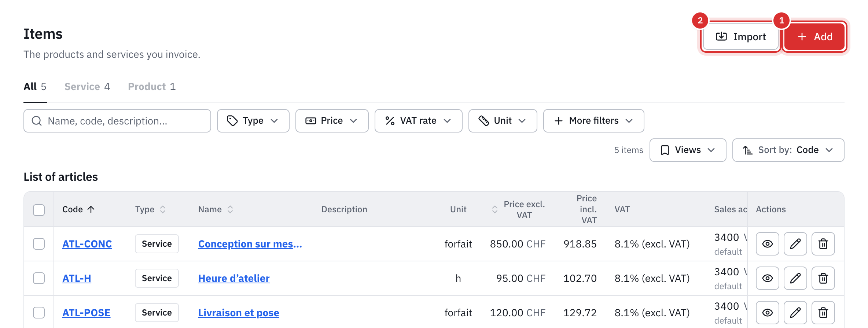Viewport: 868px width, 328px height.
Task: Click the Import button
Action: pos(741,37)
